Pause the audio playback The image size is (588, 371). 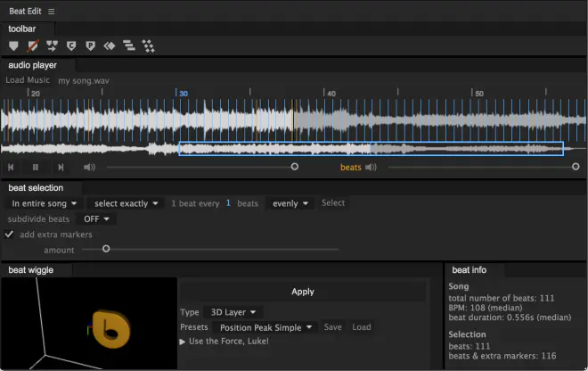coord(36,168)
